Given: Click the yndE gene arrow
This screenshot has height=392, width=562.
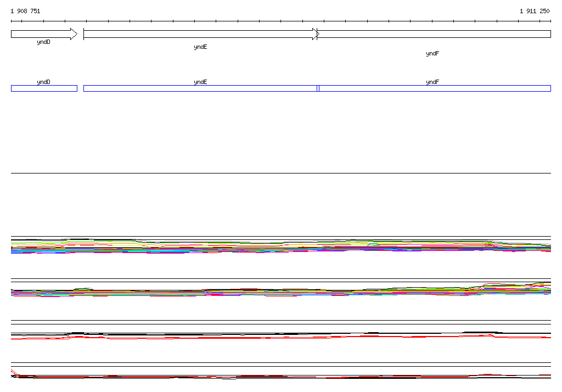Looking at the screenshot, I should pyautogui.click(x=201, y=34).
